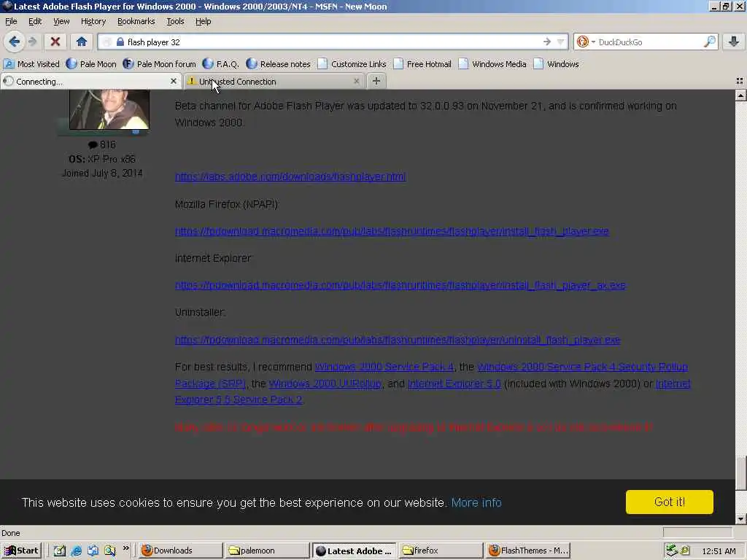747x560 pixels.
Task: Open the Windows Media bookmark
Action: pyautogui.click(x=492, y=64)
